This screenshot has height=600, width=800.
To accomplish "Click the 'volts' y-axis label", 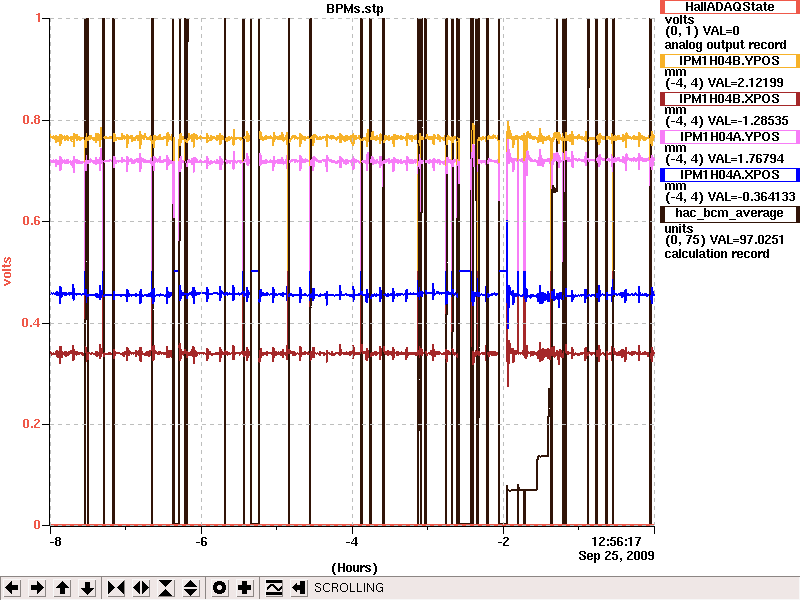I will click(7, 271).
